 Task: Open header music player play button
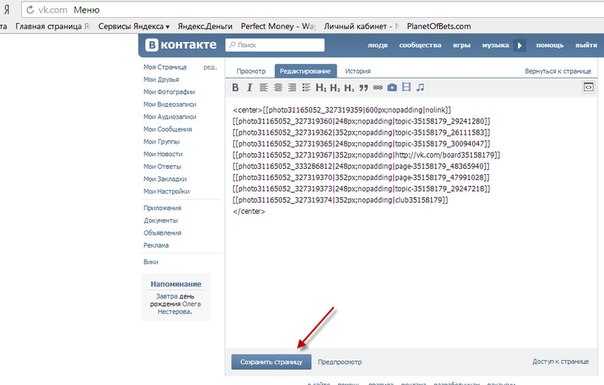pyautogui.click(x=519, y=45)
